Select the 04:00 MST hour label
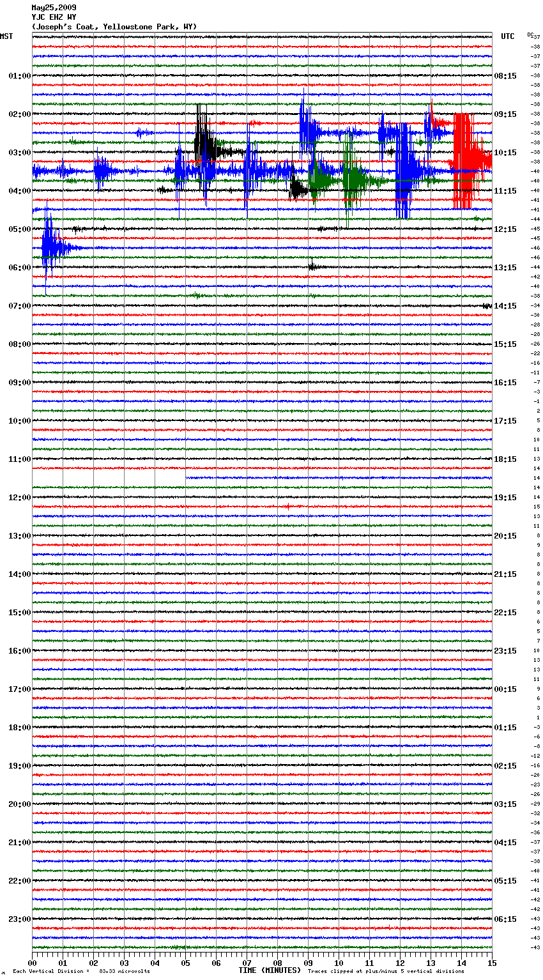 (x=20, y=191)
